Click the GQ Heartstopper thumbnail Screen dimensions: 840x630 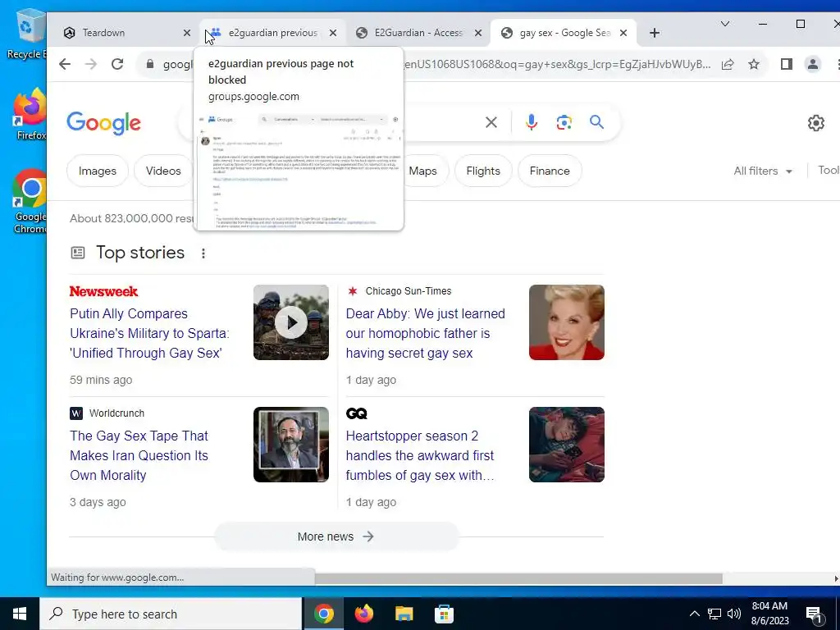[x=567, y=445]
